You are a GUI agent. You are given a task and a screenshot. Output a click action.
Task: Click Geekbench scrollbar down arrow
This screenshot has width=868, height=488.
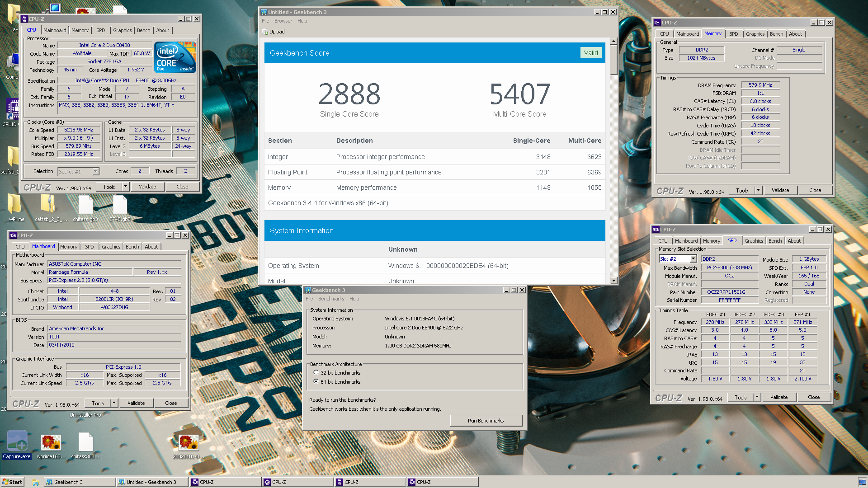(x=613, y=281)
